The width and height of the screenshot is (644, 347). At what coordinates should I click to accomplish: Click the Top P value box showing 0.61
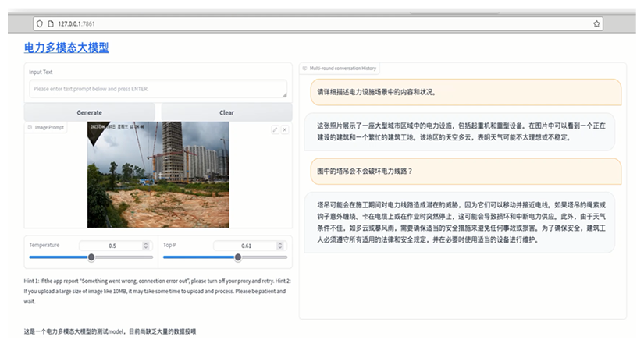point(246,246)
